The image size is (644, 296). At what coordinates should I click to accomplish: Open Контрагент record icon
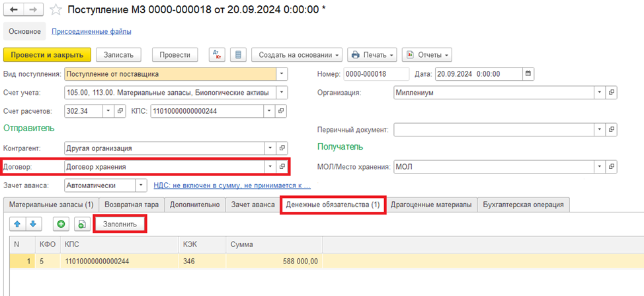pyautogui.click(x=282, y=148)
